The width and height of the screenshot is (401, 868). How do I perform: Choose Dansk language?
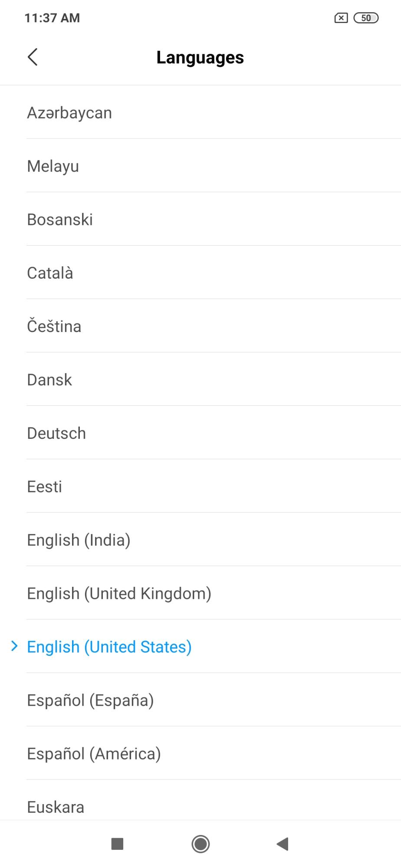[x=49, y=380]
